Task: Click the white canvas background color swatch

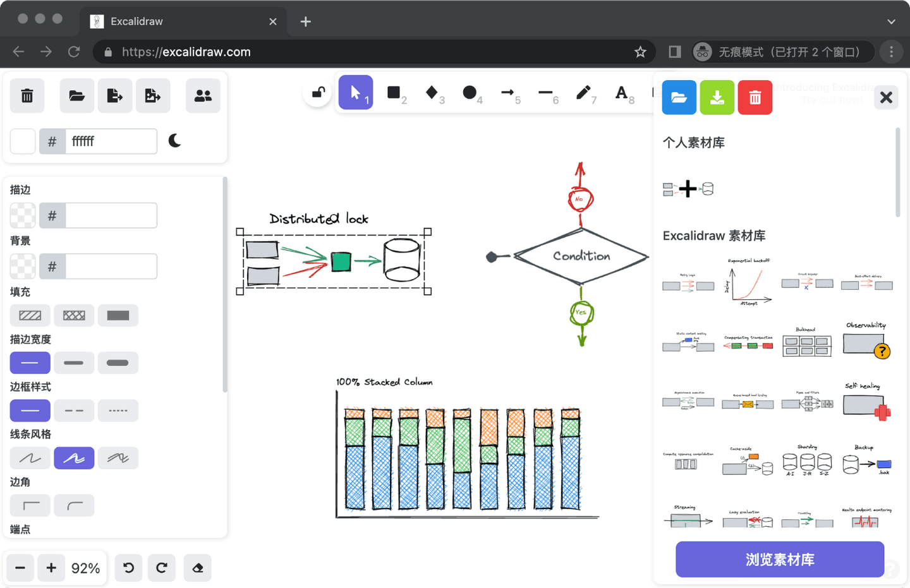Action: coord(23,141)
